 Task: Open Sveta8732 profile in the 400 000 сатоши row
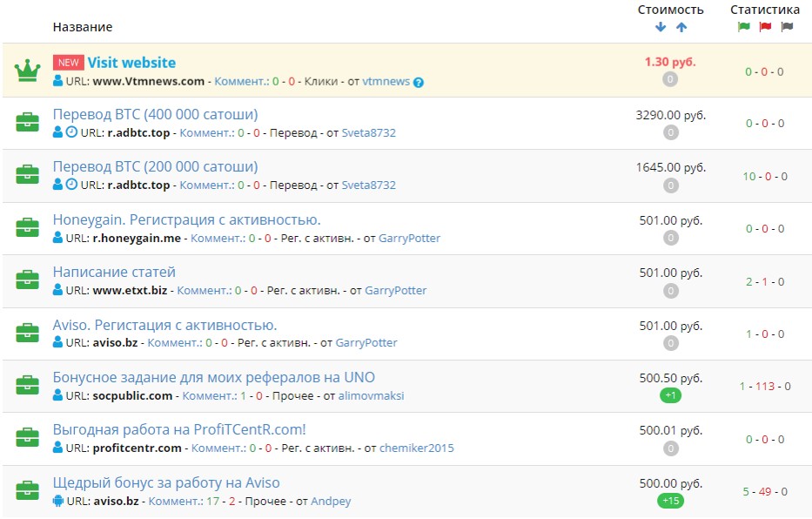point(369,132)
